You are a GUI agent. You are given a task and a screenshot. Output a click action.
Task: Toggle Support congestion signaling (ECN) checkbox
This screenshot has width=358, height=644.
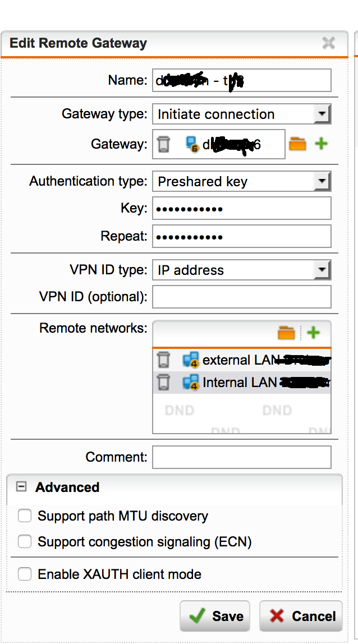pos(24,541)
